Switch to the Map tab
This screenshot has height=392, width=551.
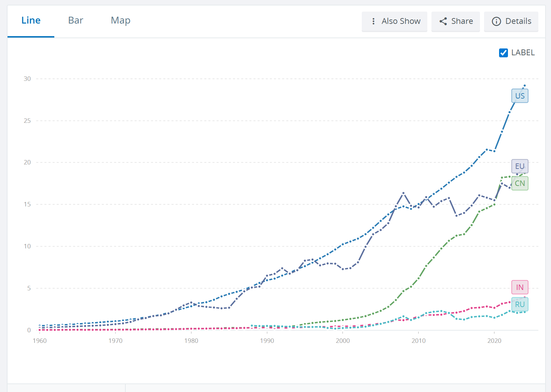pyautogui.click(x=121, y=20)
